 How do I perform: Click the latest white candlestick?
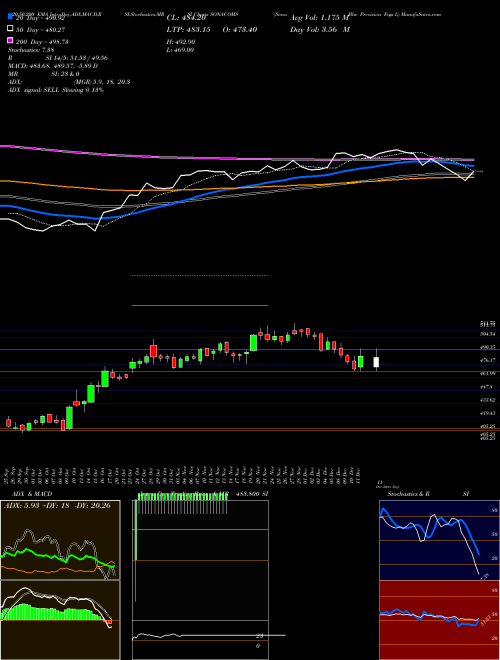click(376, 362)
